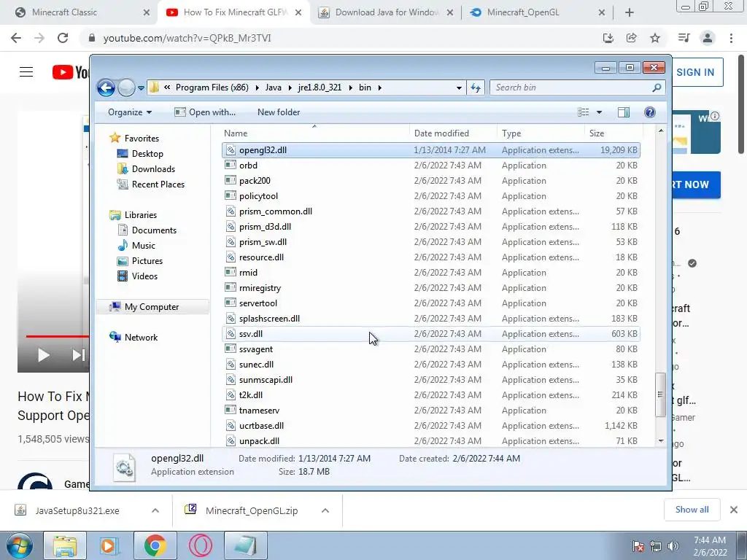Switch to the Minecraft_OpenGL tab
The height and width of the screenshot is (560, 747).
click(x=538, y=12)
